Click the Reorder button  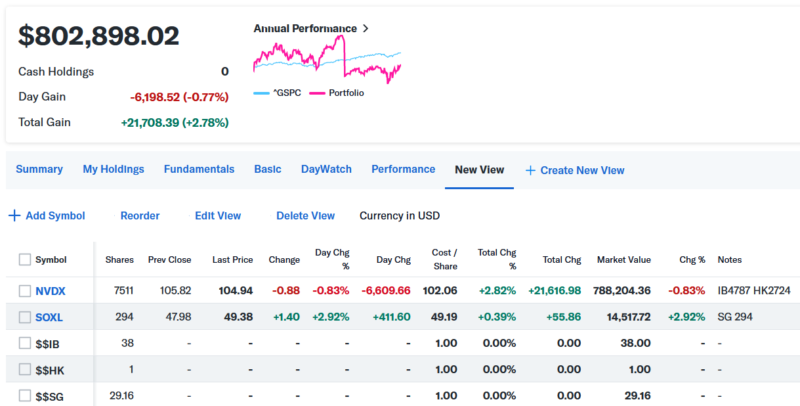140,215
